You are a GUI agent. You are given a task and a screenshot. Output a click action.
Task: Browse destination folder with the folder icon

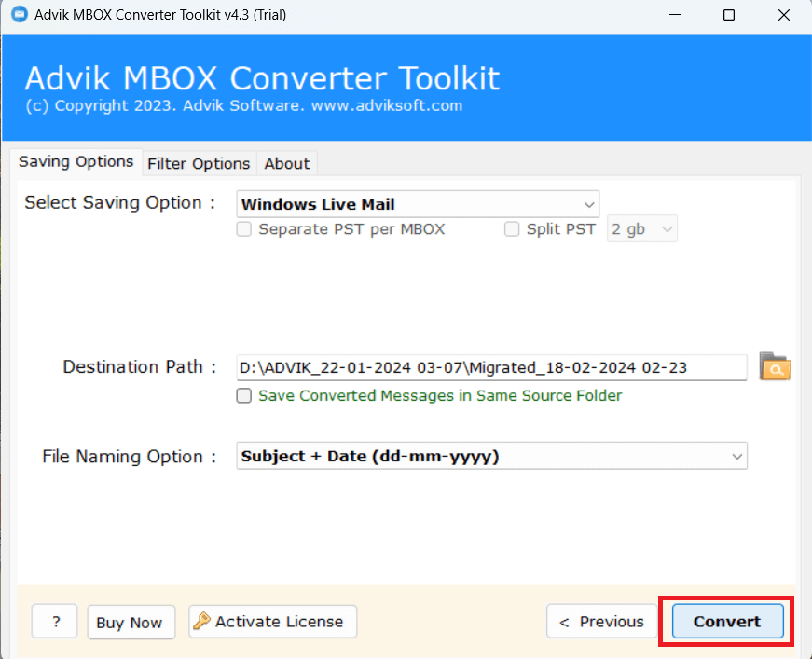tap(775, 366)
